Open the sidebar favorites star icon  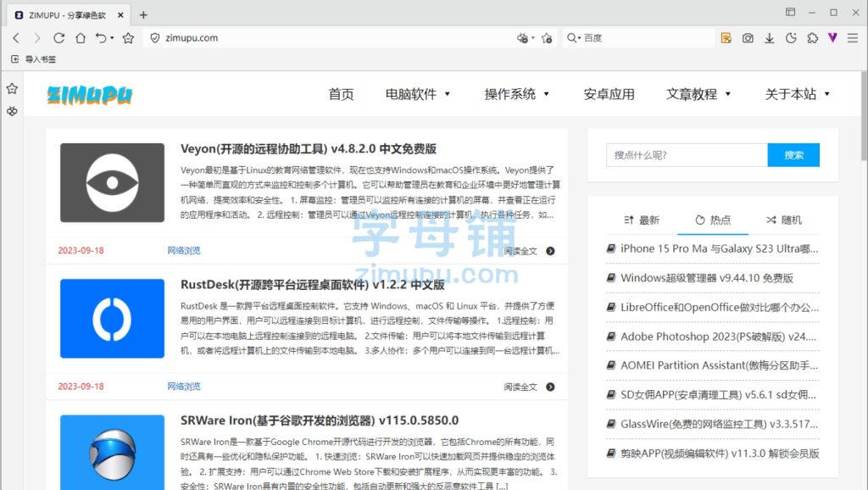click(12, 88)
